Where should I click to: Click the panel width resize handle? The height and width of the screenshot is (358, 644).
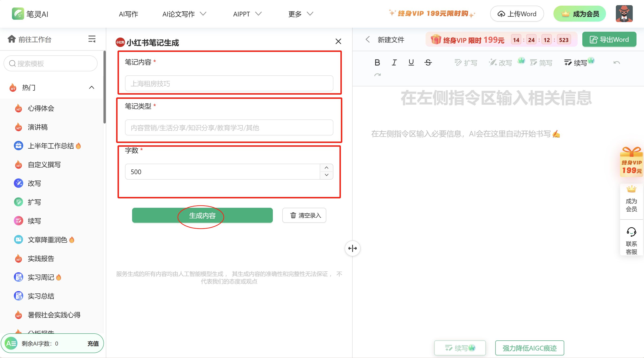click(352, 248)
